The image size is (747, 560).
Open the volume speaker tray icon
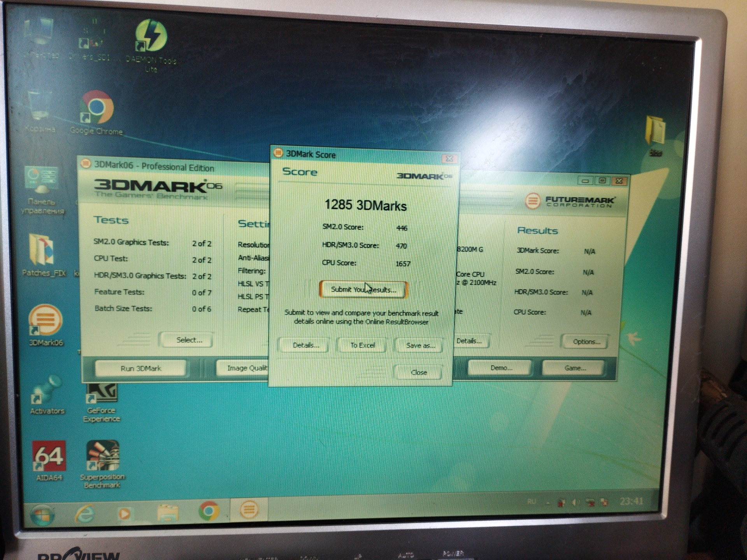[575, 502]
